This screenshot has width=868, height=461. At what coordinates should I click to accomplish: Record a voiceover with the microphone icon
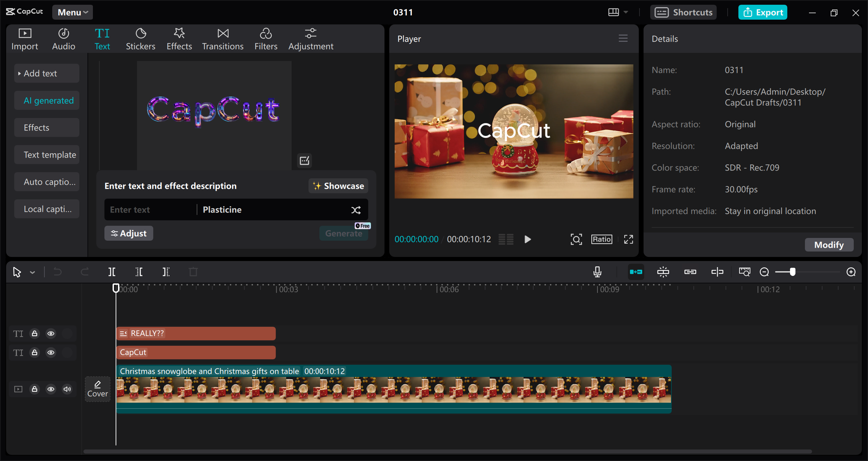(597, 272)
